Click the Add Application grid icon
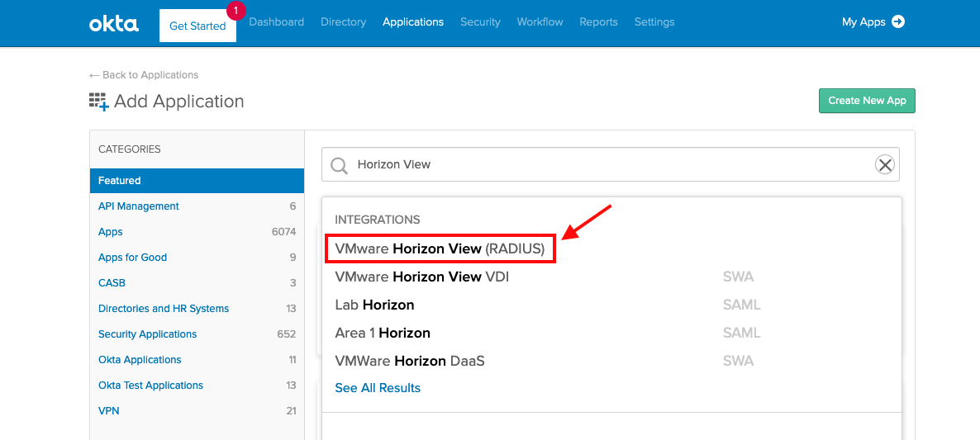The image size is (980, 440). (99, 102)
